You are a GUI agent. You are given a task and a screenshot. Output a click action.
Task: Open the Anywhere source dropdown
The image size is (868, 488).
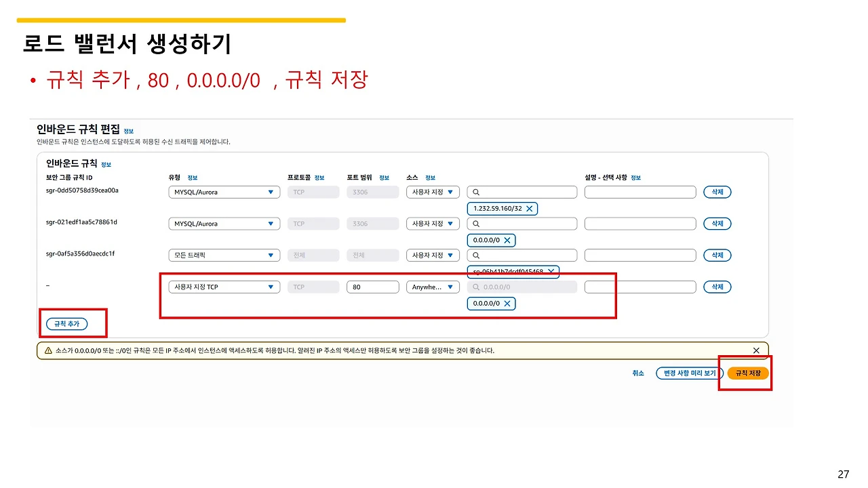coord(433,287)
